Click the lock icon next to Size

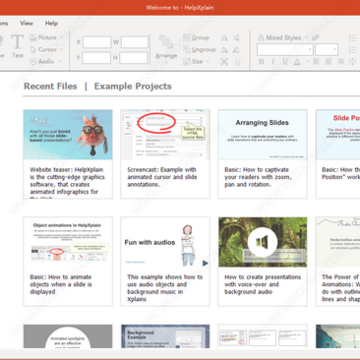[237, 62]
